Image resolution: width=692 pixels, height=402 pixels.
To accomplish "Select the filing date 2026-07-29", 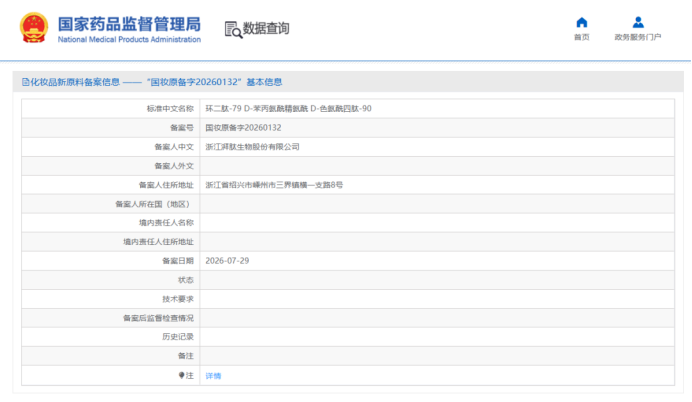I will [227, 261].
